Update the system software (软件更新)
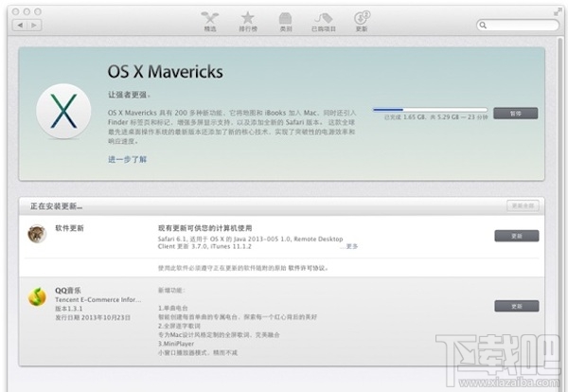This screenshot has height=392, width=568. point(516,236)
